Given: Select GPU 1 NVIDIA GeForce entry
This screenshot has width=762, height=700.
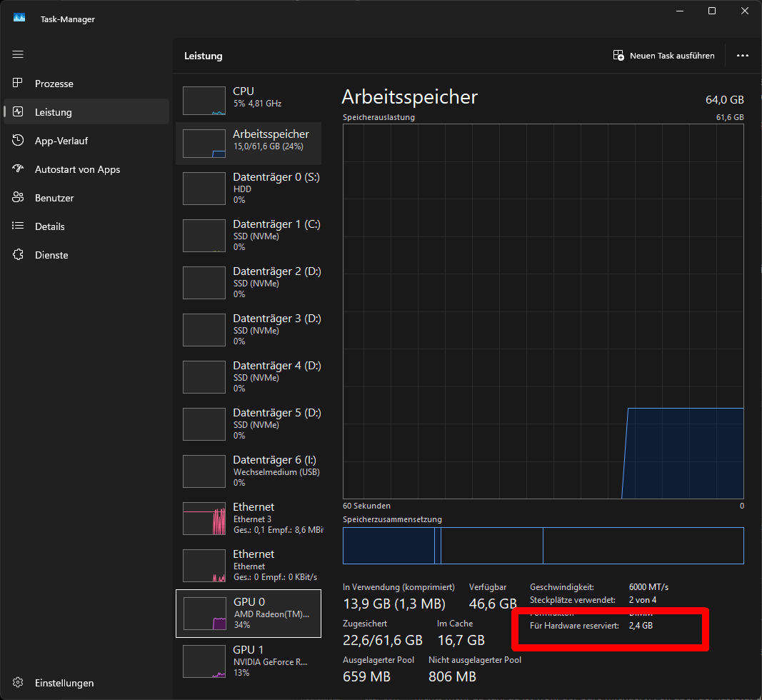Looking at the screenshot, I should 249,661.
